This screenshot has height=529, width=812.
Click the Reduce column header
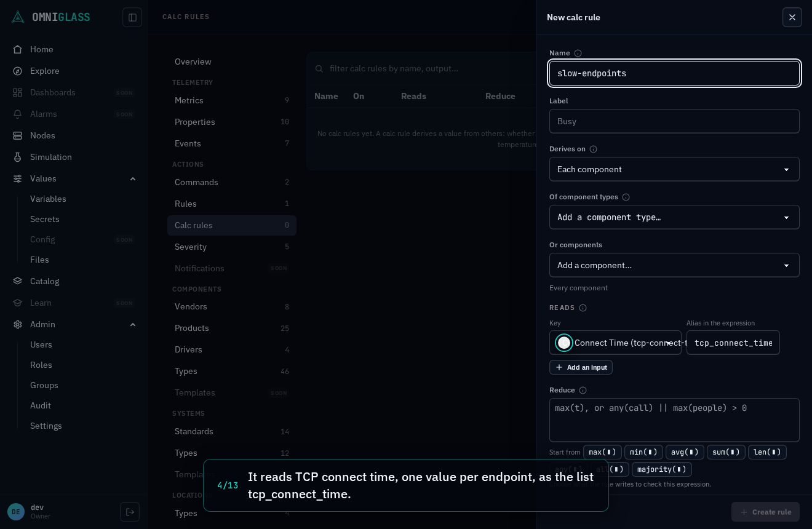coord(500,96)
